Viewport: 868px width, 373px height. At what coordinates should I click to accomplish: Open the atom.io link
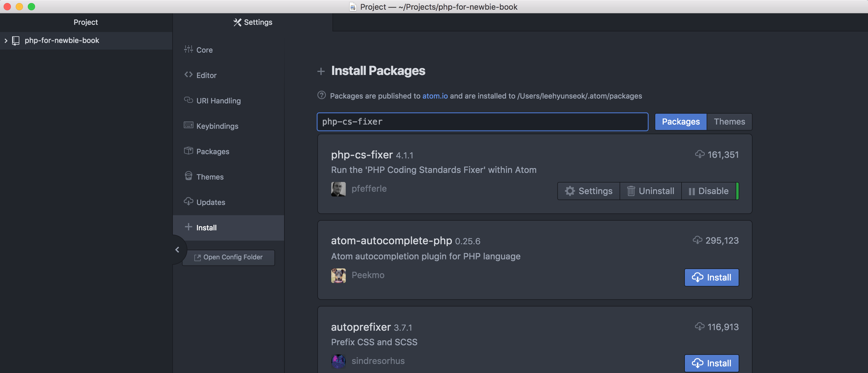click(x=435, y=96)
